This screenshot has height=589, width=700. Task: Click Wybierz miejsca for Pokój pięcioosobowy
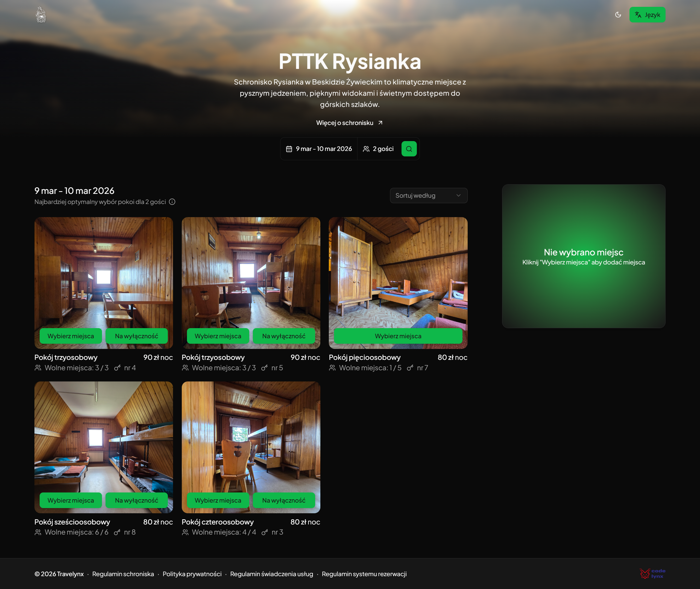(x=398, y=336)
